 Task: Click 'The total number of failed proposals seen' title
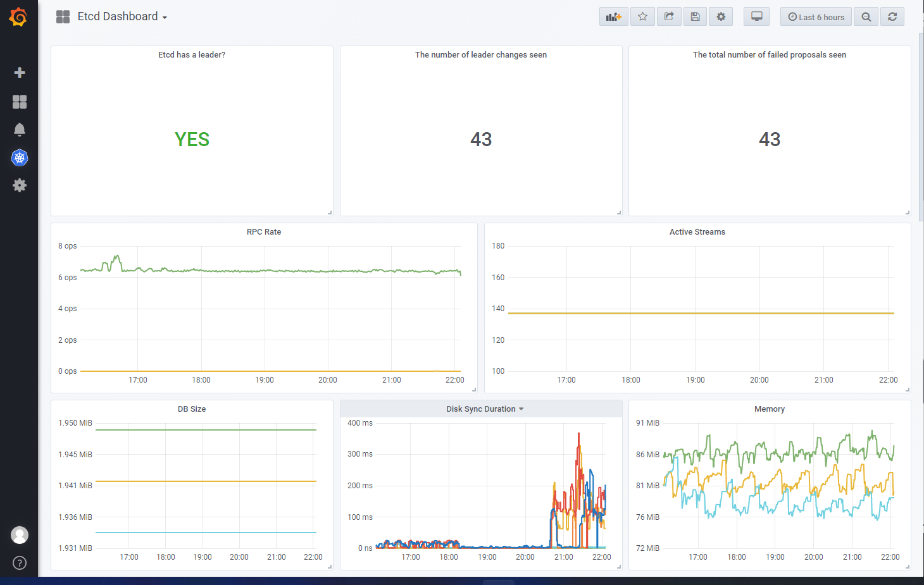pos(770,55)
